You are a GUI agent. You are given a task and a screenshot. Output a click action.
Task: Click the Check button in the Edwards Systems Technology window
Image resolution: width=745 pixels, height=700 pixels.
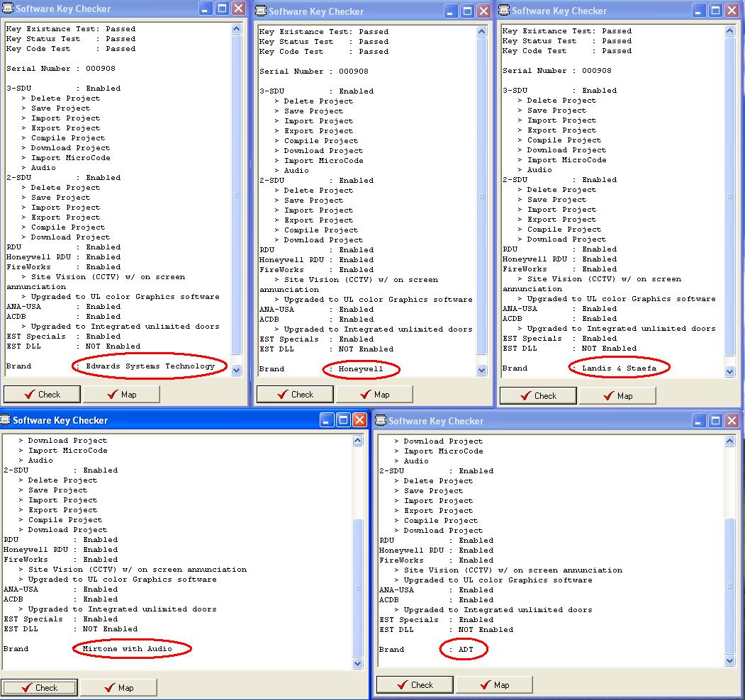[x=42, y=394]
